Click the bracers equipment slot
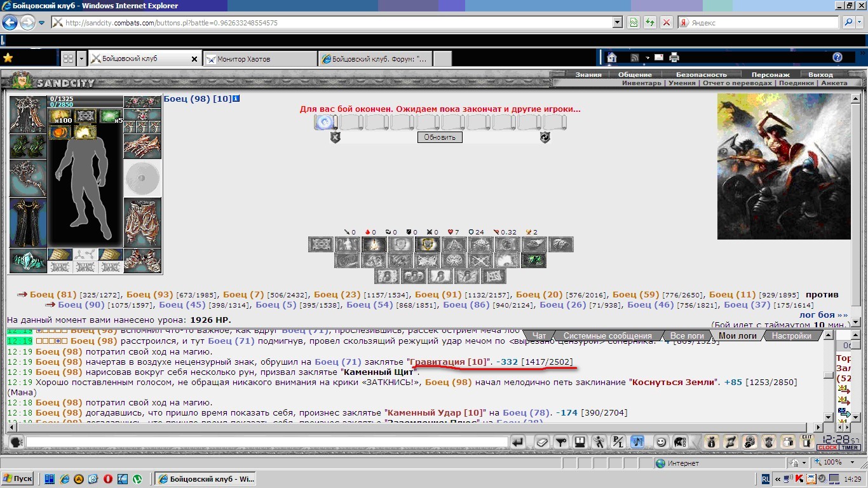 [x=142, y=146]
